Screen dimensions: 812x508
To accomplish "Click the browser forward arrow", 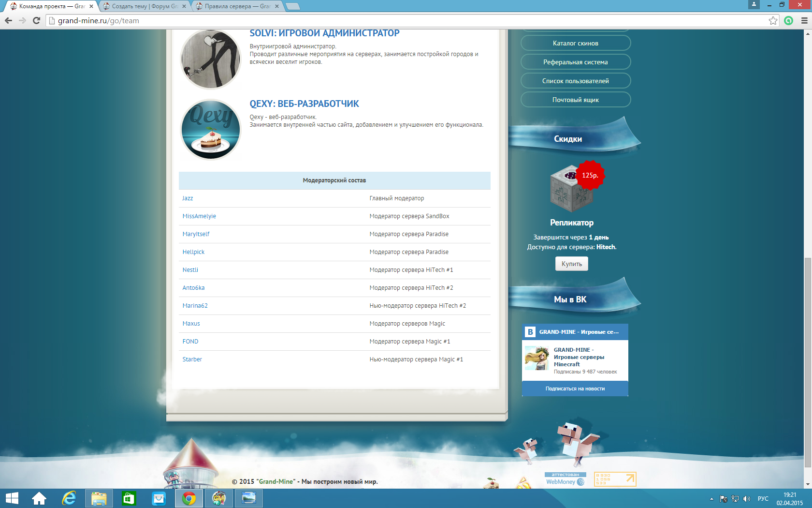I will click(x=22, y=20).
